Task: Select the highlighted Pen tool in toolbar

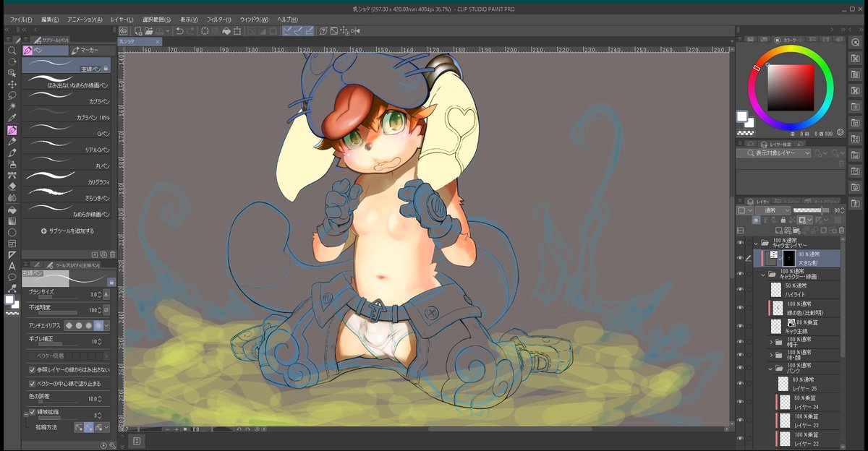Action: [12, 130]
